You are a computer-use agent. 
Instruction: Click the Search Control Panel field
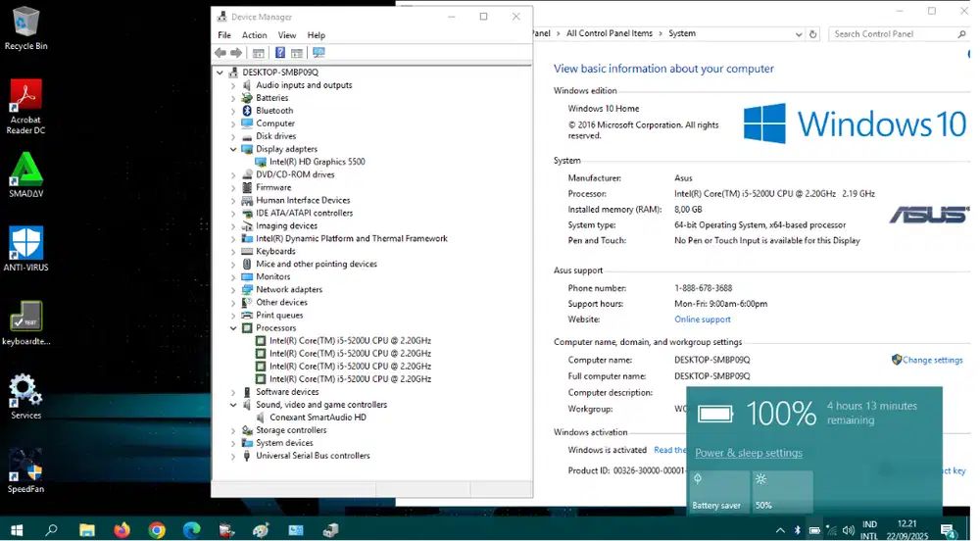pos(887,33)
